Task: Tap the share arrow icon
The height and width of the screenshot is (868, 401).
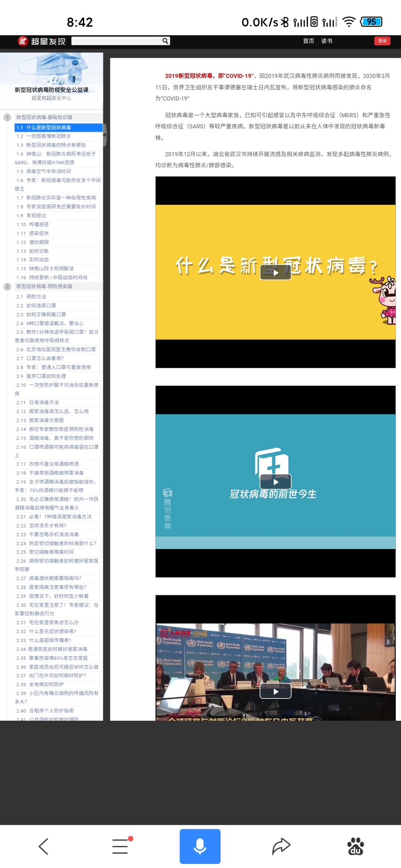Action: click(281, 846)
